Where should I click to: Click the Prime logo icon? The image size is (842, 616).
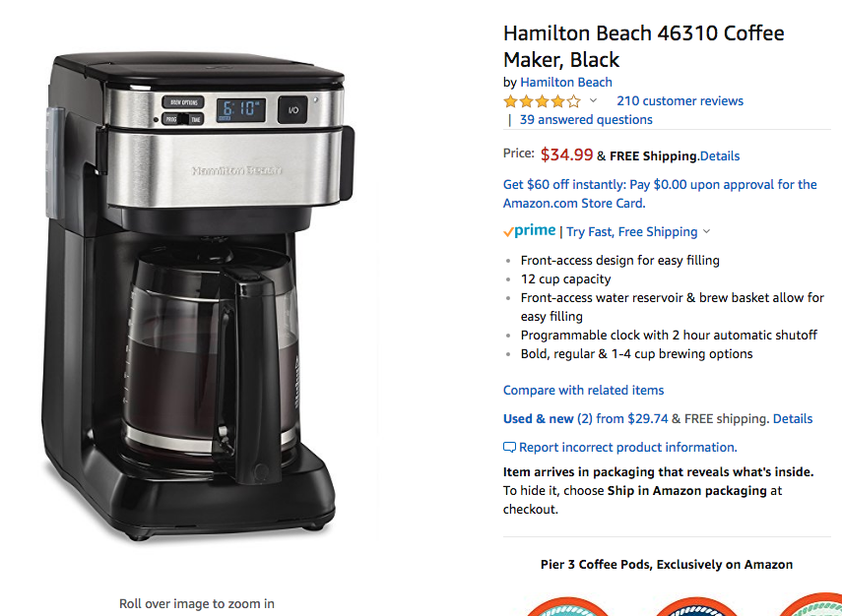click(530, 230)
